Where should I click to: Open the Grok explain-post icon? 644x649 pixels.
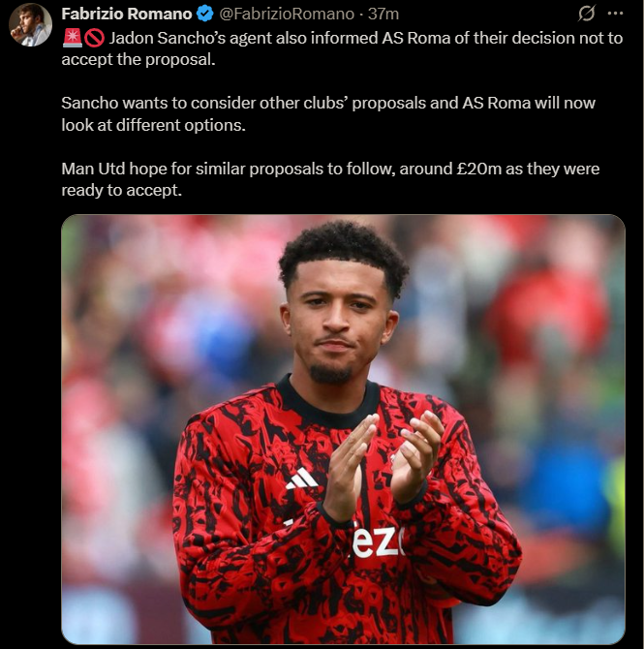[x=587, y=14]
